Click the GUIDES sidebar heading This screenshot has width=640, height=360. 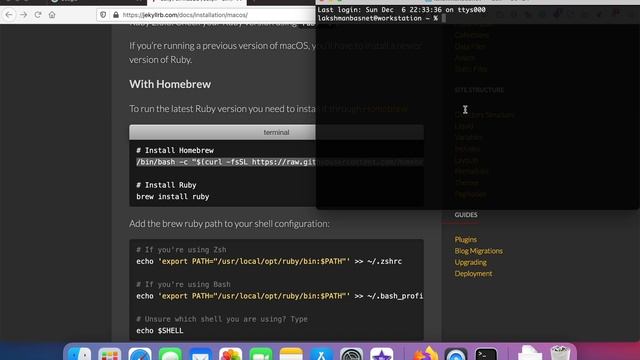tap(466, 215)
